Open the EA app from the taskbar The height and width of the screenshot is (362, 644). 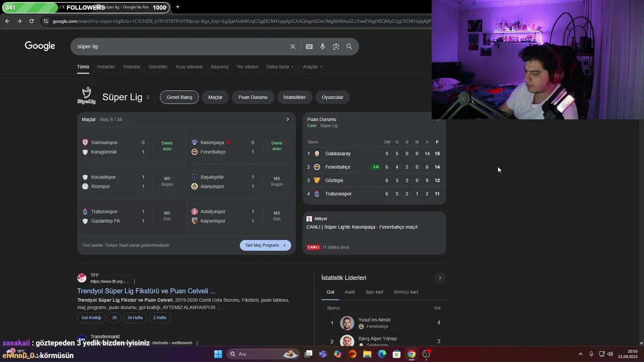(x=352, y=354)
